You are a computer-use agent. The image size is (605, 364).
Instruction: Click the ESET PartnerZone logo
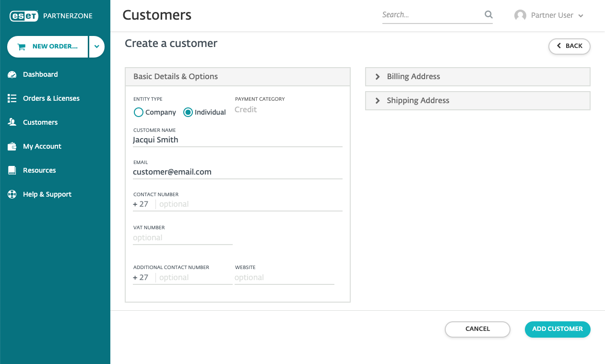51,16
